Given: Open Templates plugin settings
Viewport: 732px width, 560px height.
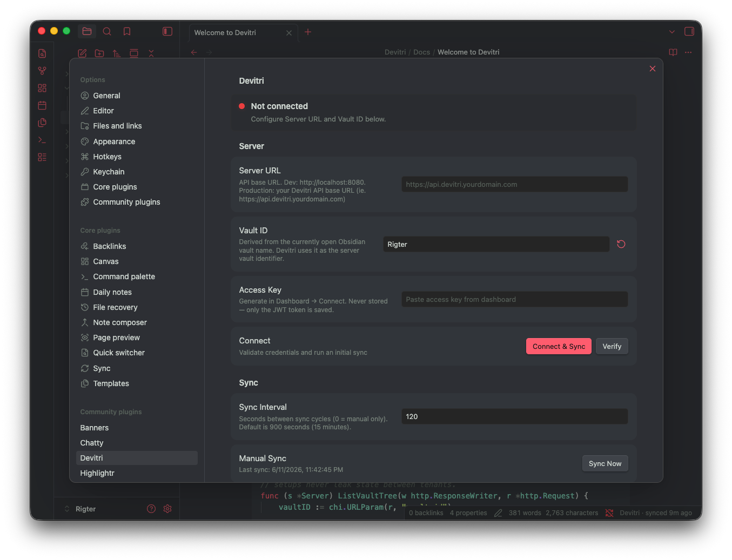Looking at the screenshot, I should (137, 383).
